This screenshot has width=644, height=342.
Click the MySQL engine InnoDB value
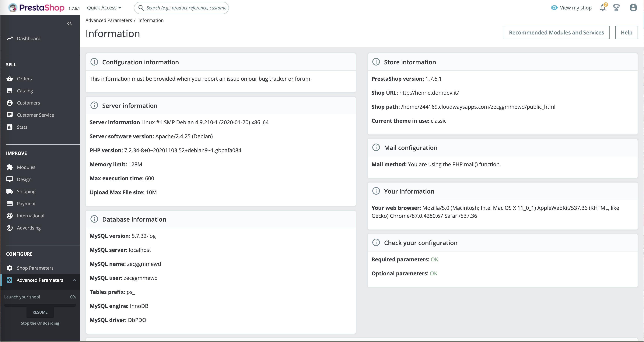139,306
